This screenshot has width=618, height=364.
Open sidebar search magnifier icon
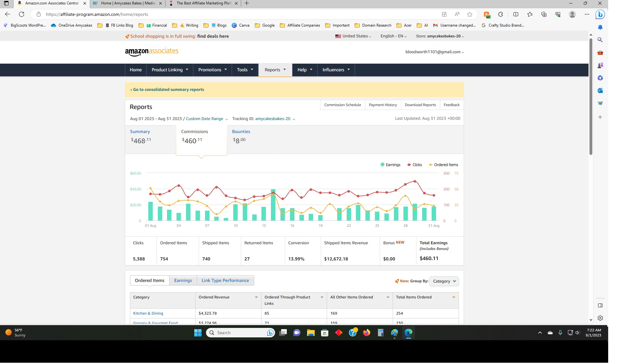pos(600,40)
